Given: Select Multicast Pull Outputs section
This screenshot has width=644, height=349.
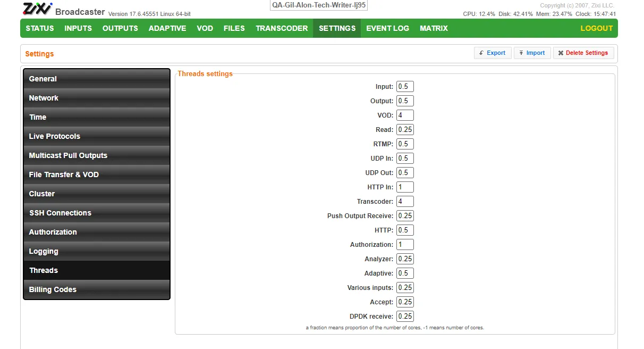Looking at the screenshot, I should [x=97, y=155].
